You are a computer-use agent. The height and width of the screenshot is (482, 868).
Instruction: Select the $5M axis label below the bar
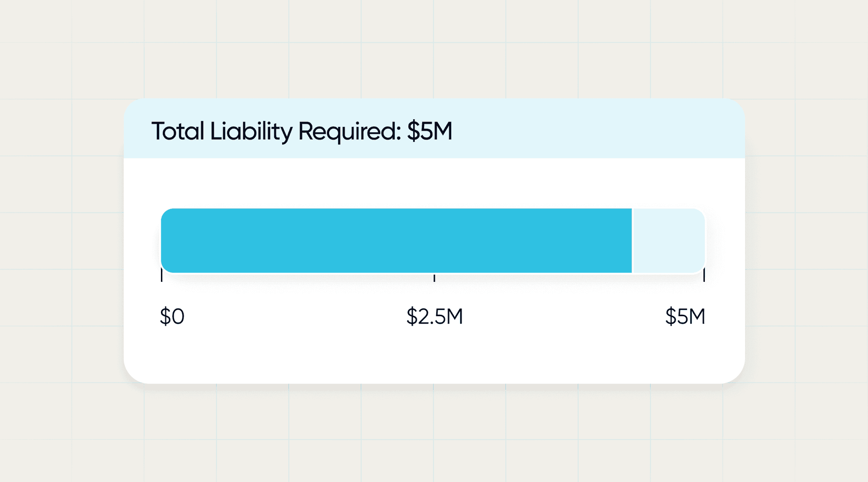pyautogui.click(x=685, y=316)
